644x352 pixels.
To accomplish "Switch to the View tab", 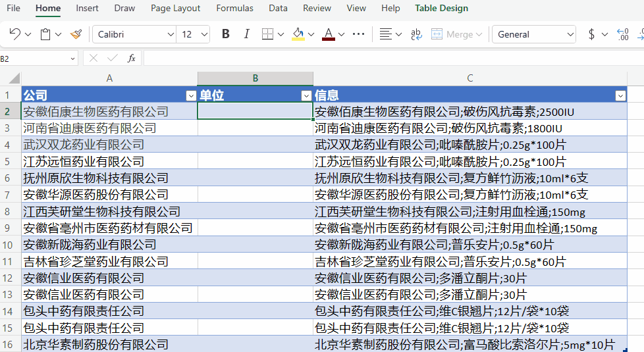I will point(356,8).
